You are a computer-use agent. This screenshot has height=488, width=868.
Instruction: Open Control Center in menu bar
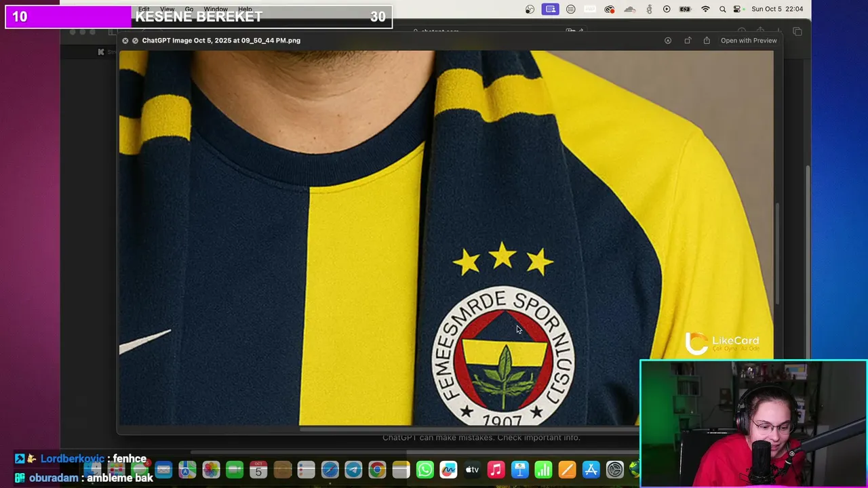click(737, 9)
